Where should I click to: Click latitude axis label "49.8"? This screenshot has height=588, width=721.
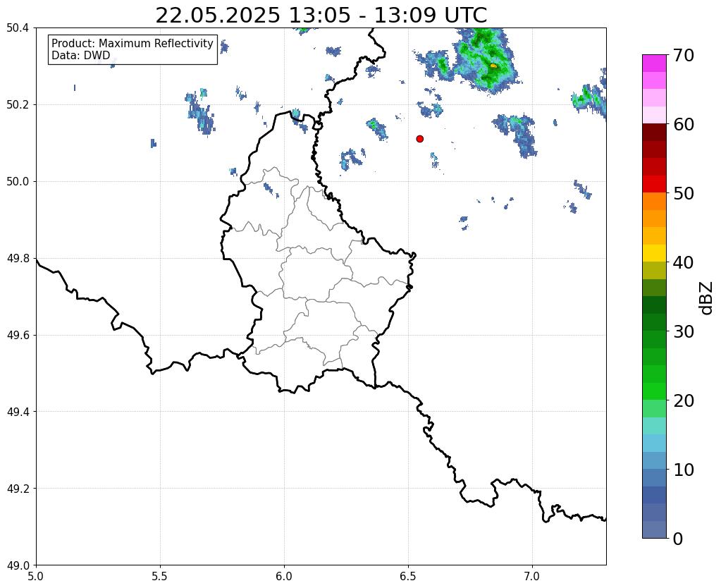[x=18, y=259]
